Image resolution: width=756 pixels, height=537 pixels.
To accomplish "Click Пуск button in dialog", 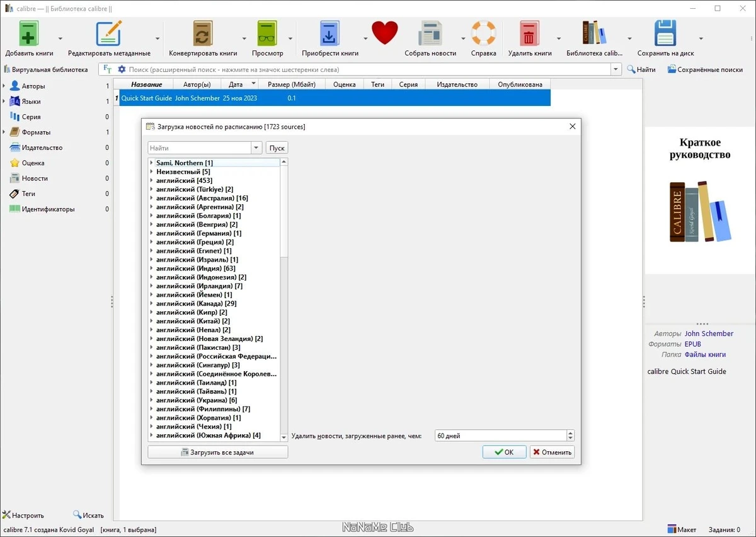I will (x=277, y=148).
